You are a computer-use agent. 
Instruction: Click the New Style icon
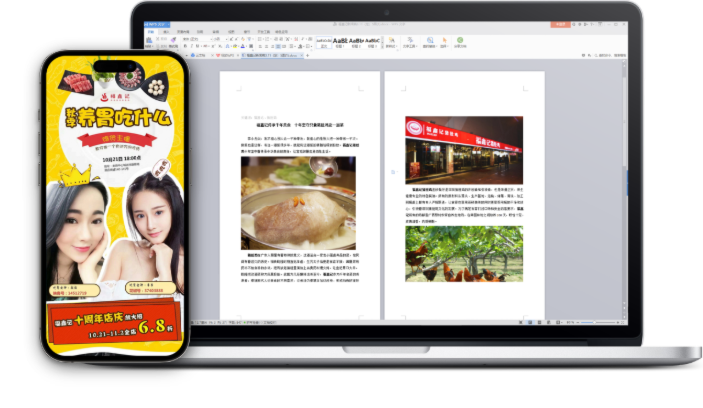(390, 42)
